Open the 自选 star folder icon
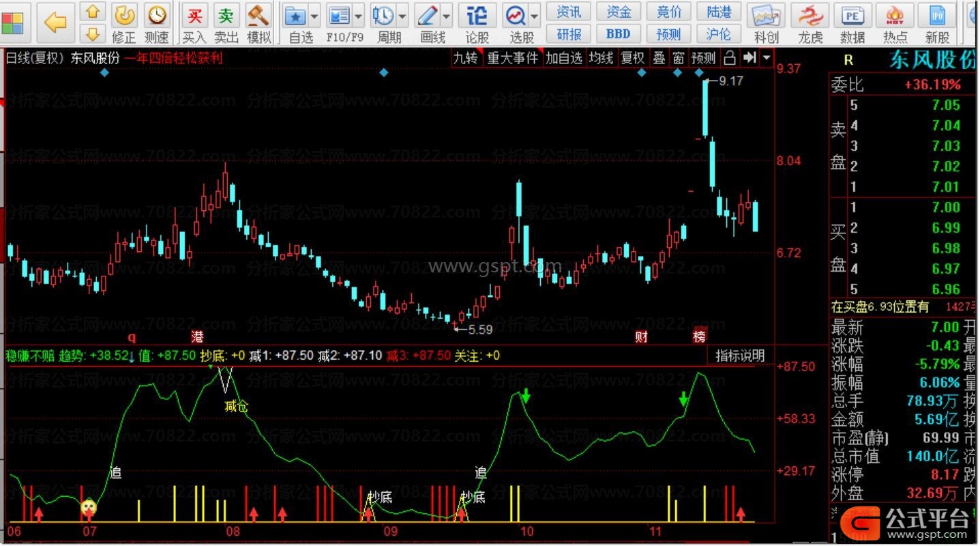 [295, 15]
